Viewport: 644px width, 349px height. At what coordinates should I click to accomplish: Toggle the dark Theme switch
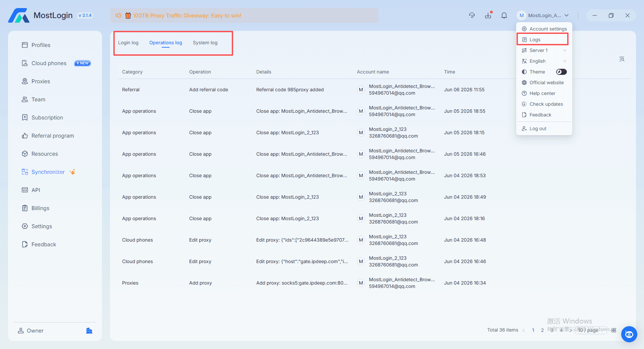pos(561,72)
